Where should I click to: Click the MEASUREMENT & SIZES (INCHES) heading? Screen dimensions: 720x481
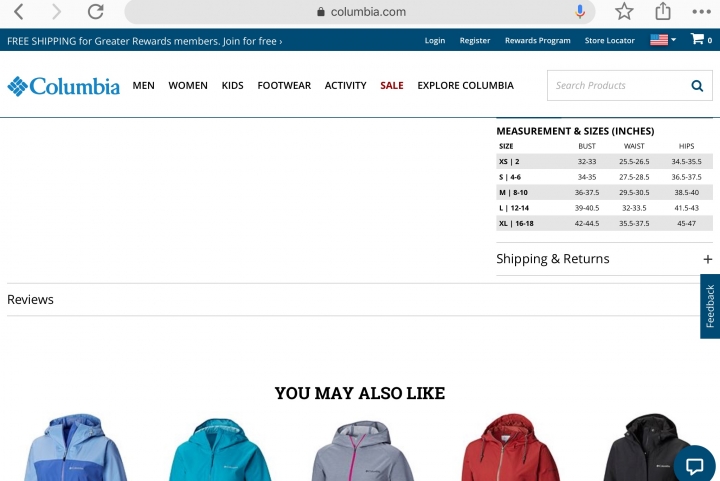click(x=575, y=131)
